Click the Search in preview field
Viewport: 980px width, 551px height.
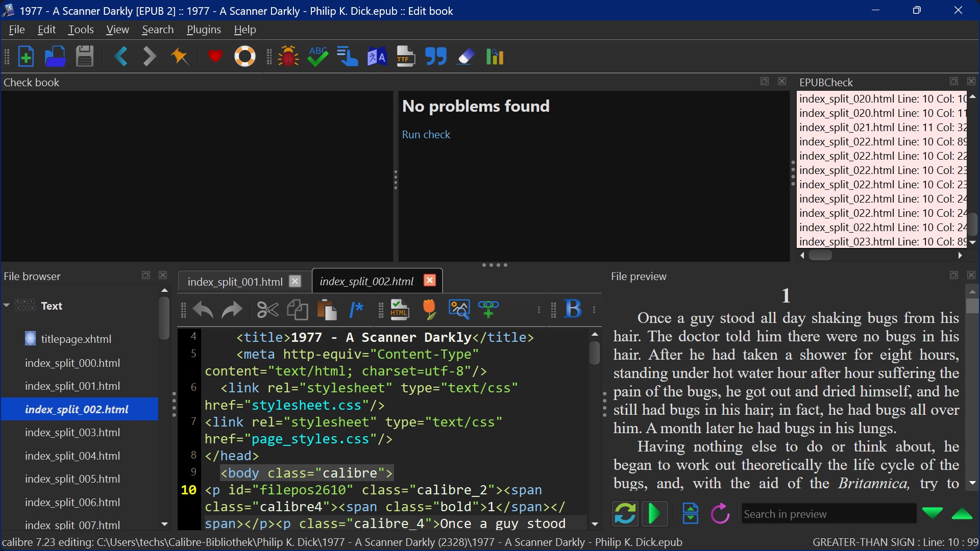[x=828, y=514]
